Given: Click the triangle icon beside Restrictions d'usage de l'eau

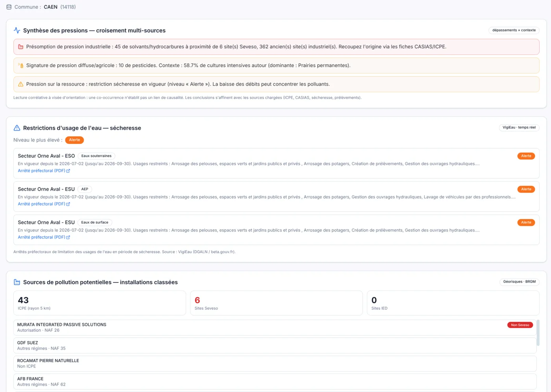Looking at the screenshot, I should click(17, 128).
